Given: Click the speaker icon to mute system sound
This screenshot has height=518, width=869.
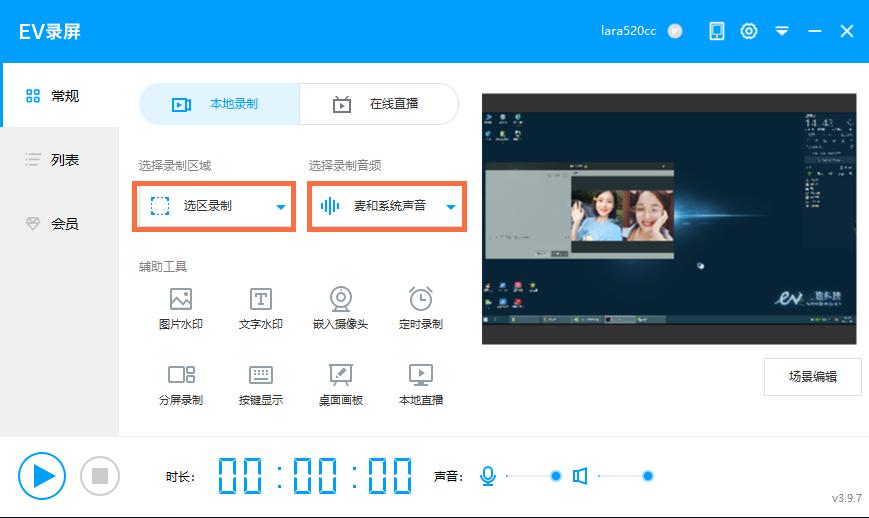Looking at the screenshot, I should tap(580, 476).
